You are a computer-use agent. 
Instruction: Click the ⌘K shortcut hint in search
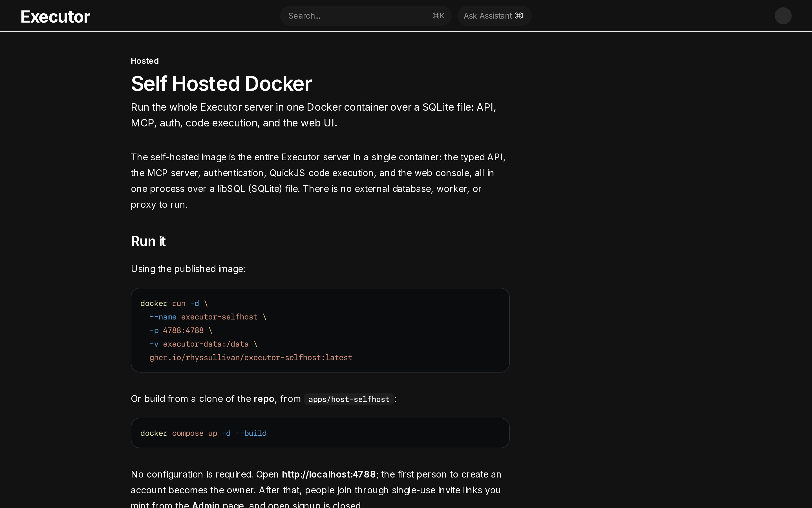click(438, 16)
